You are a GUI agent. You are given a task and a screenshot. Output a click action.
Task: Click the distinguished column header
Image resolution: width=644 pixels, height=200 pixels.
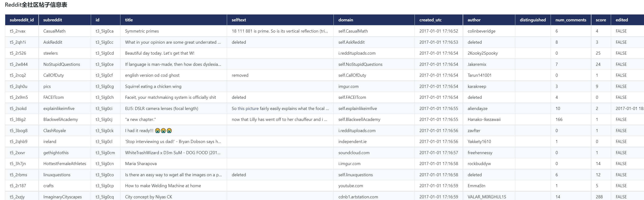[533, 20]
